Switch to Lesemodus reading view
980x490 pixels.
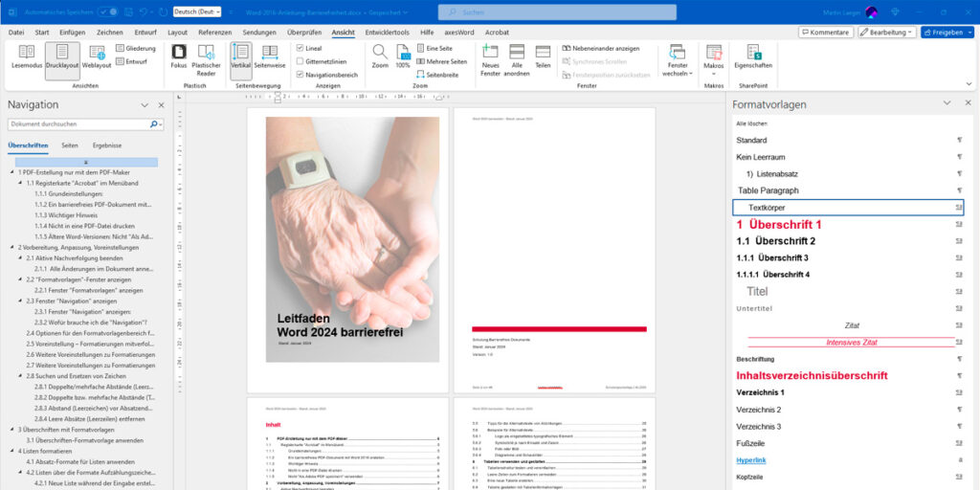click(x=26, y=57)
